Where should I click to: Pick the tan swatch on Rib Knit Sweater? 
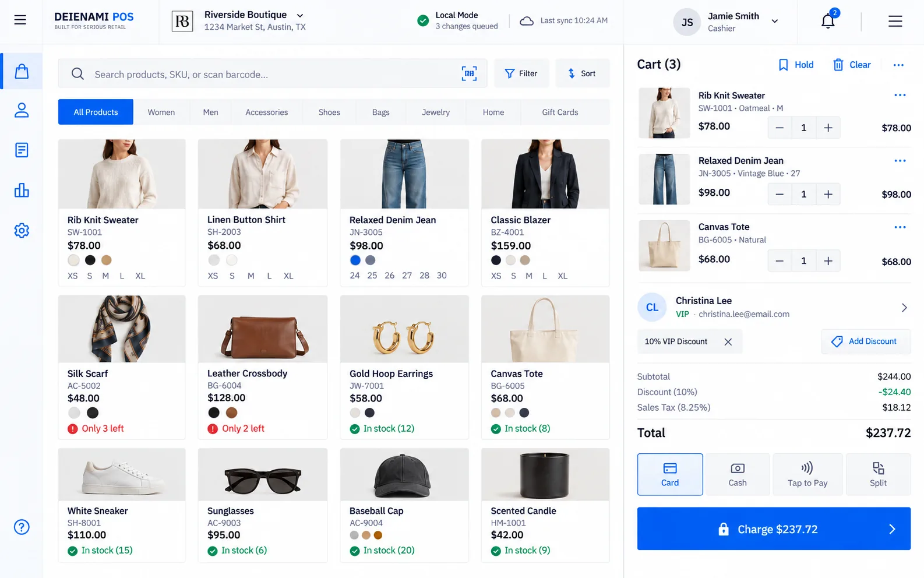[x=107, y=260]
